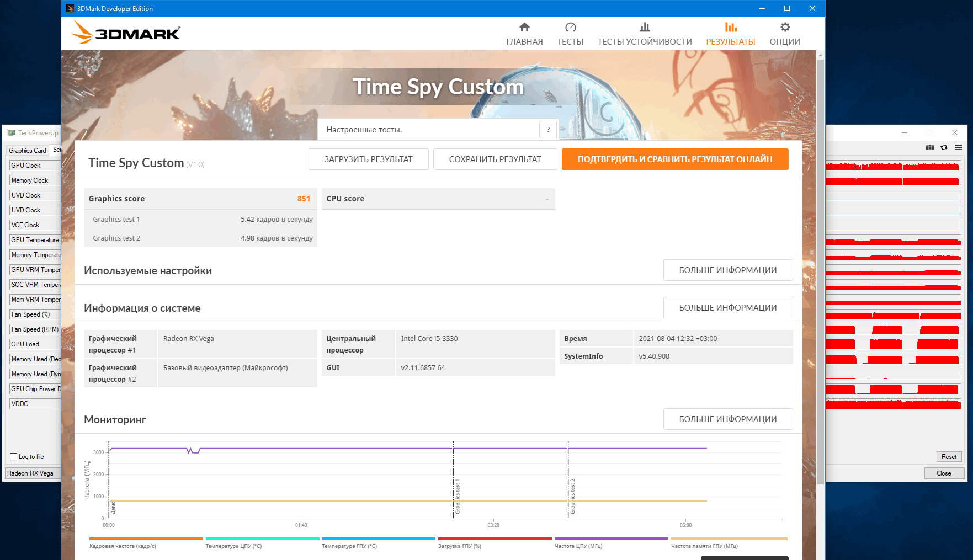Toggle Температура ГПУ legend color bar
973x560 pixels.
coord(379,538)
